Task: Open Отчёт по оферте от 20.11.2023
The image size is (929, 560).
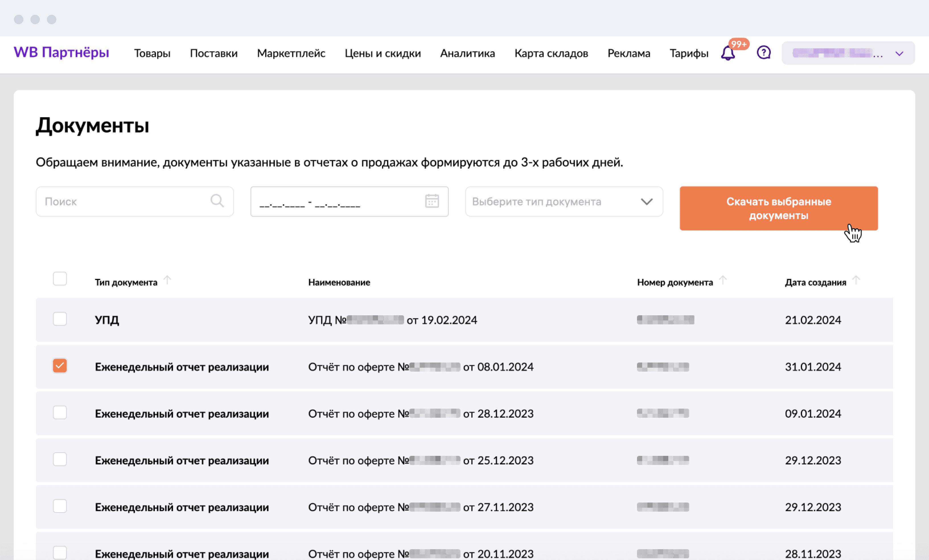Action: pyautogui.click(x=421, y=553)
